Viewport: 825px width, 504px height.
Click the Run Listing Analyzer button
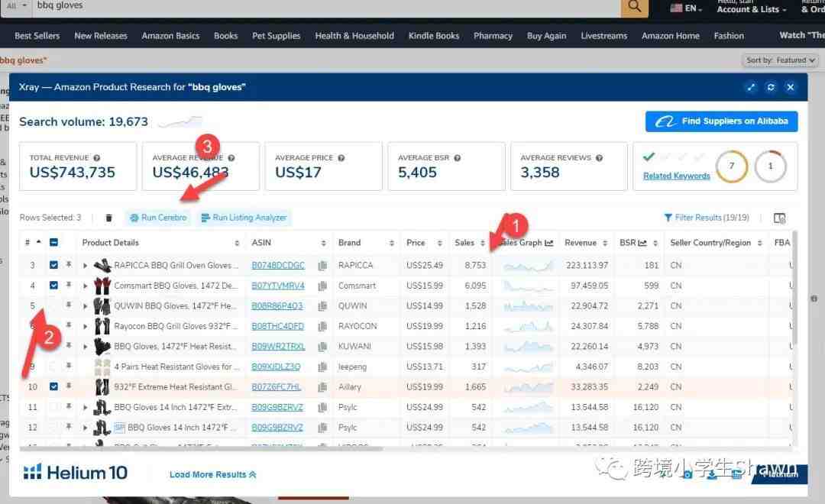tap(244, 218)
